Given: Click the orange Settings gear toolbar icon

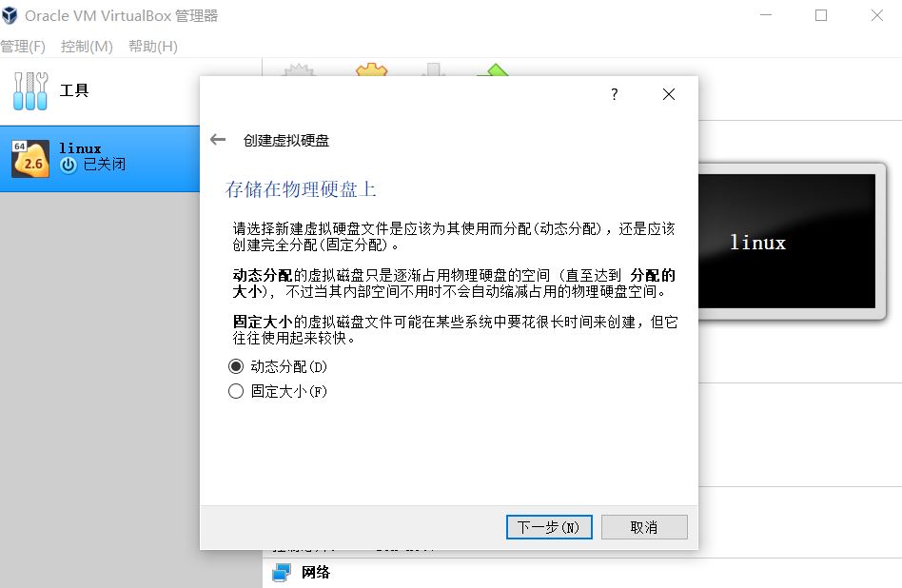Looking at the screenshot, I should tap(371, 70).
